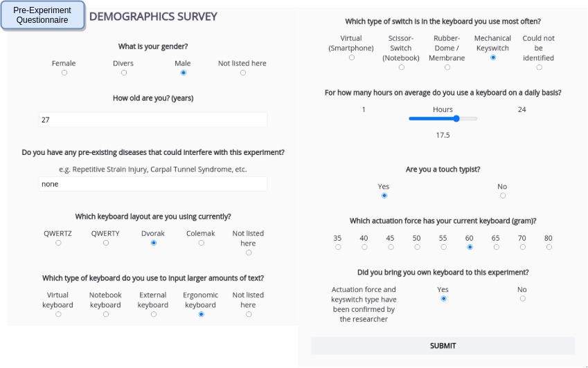Select Colemak layout radio button

[x=202, y=243]
